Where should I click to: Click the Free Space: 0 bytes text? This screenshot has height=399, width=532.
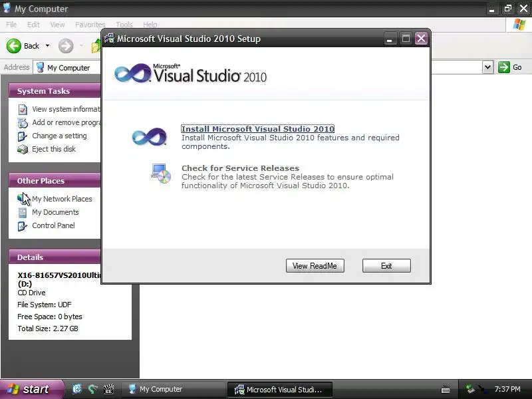coord(50,317)
